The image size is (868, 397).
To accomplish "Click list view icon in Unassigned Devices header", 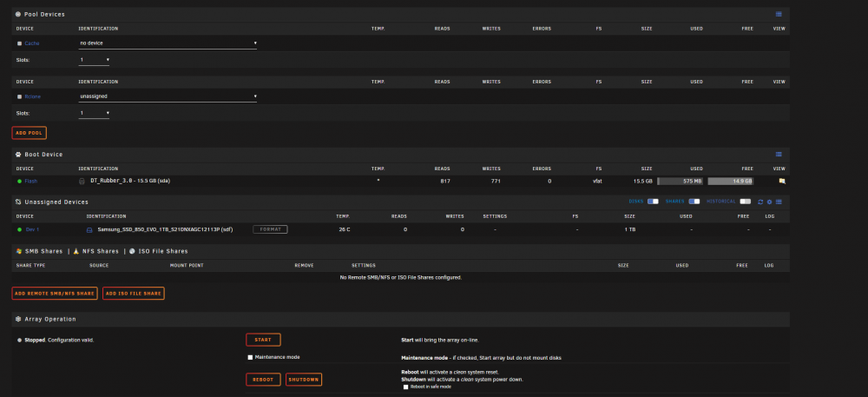I will 779,202.
